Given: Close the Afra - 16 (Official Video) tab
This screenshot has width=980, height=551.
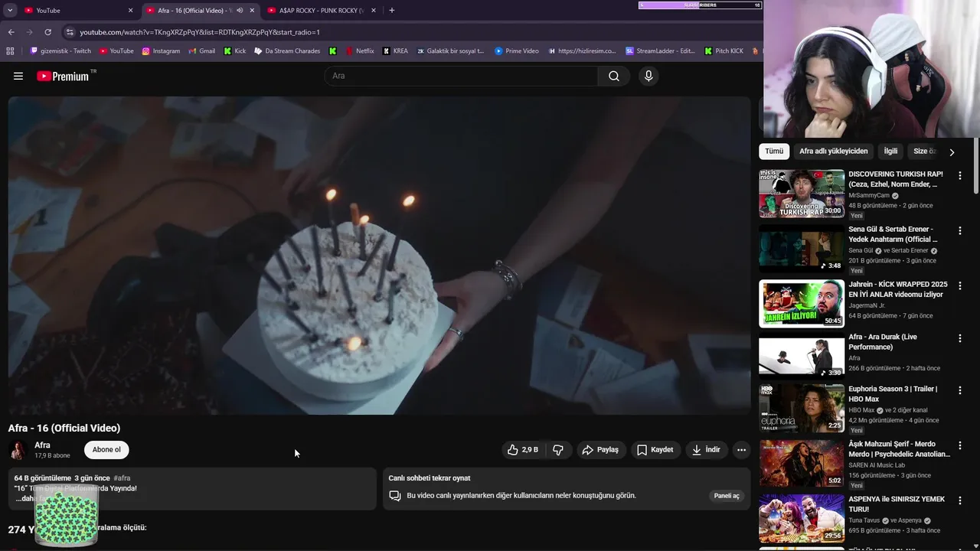Looking at the screenshot, I should [x=252, y=11].
